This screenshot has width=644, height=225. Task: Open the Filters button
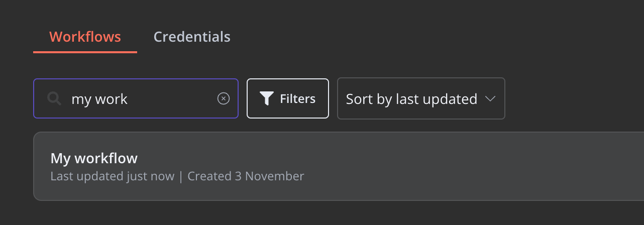tap(288, 98)
